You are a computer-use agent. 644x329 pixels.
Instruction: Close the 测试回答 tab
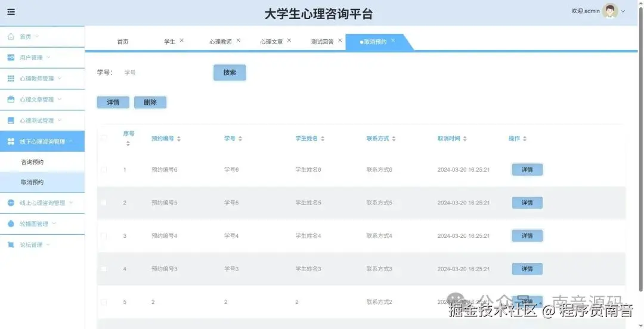coord(340,41)
